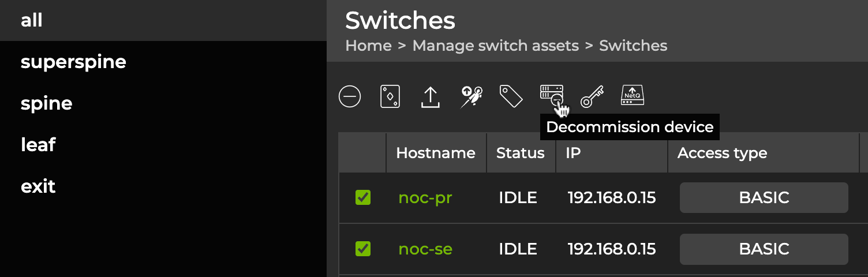Uncheck the noc-pr row checkbox
The height and width of the screenshot is (277, 868).
point(363,198)
